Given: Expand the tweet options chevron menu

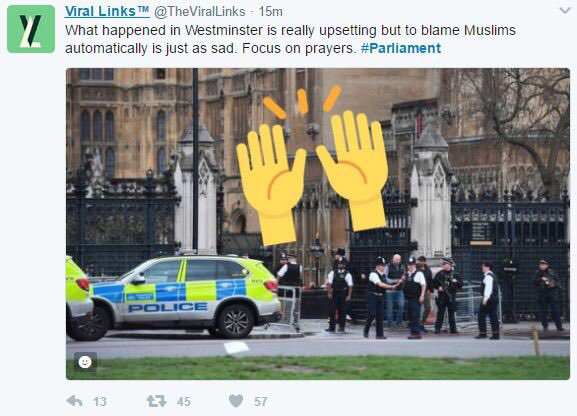Looking at the screenshot, I should tap(564, 10).
